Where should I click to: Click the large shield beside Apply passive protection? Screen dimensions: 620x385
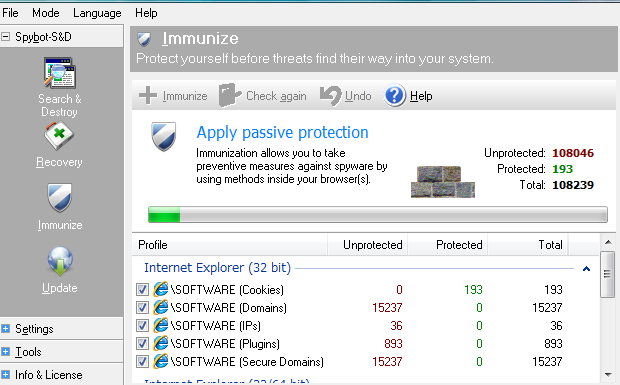pos(164,137)
